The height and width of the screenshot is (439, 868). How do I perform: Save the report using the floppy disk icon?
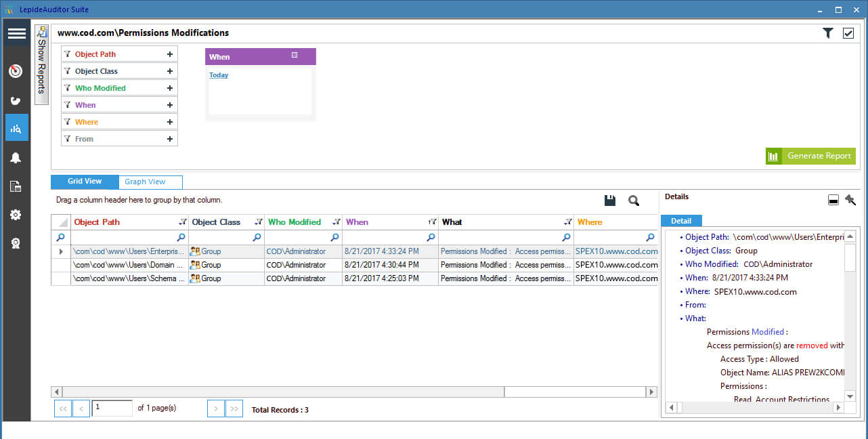tap(609, 200)
